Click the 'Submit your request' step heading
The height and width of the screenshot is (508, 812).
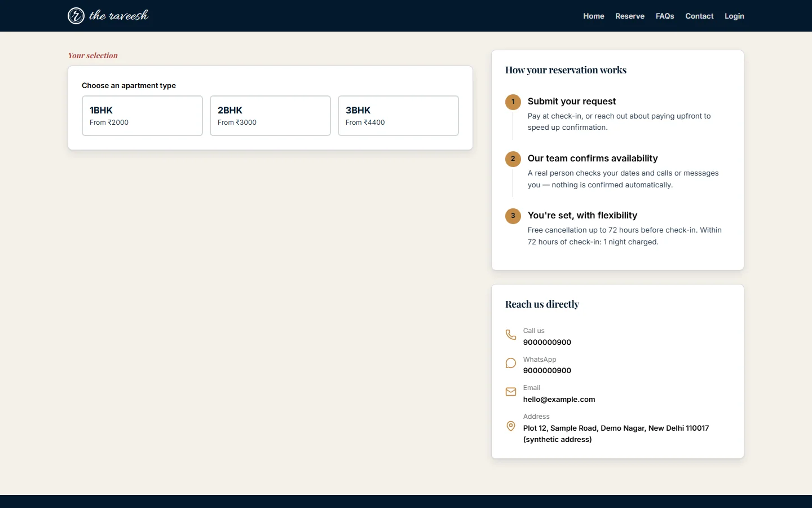coord(572,101)
